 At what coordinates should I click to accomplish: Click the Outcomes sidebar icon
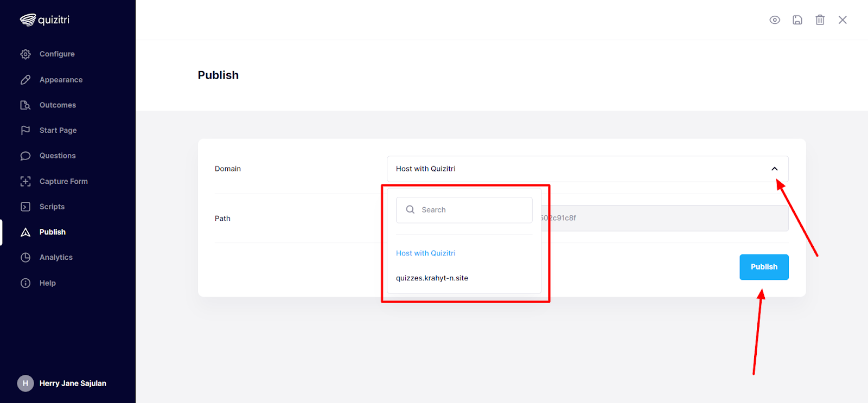(x=25, y=105)
